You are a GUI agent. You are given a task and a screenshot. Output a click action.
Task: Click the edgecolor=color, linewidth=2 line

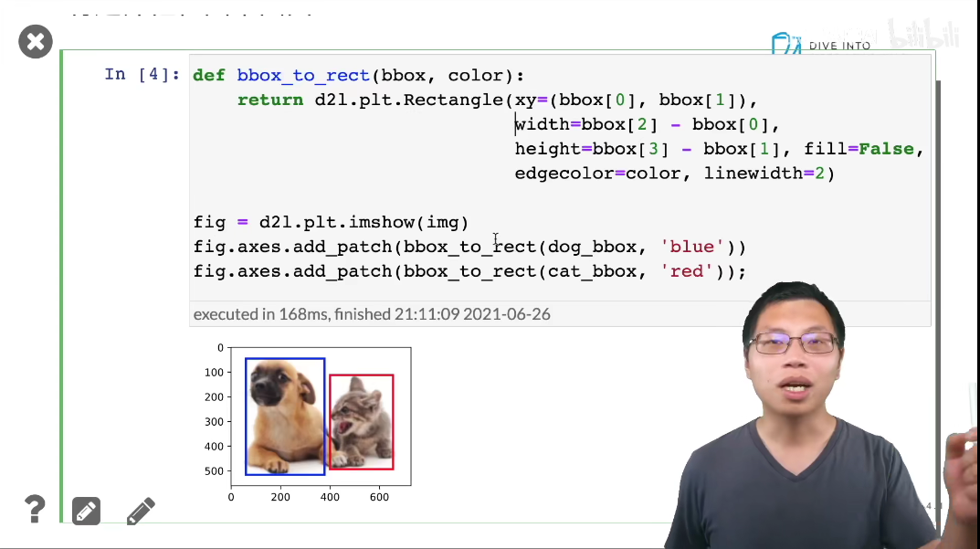pyautogui.click(x=674, y=174)
